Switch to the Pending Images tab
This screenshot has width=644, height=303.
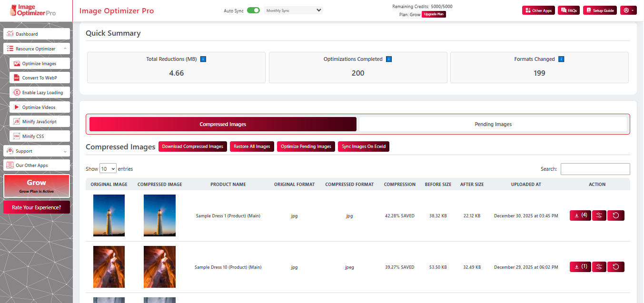(x=493, y=124)
